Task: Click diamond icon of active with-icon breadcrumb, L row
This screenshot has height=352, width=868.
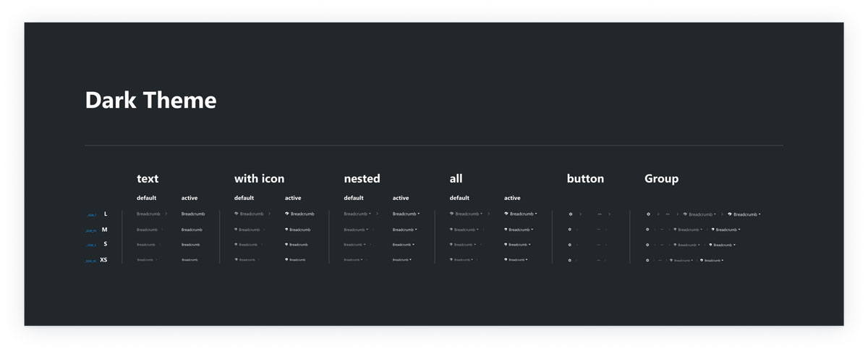Action: click(x=287, y=214)
